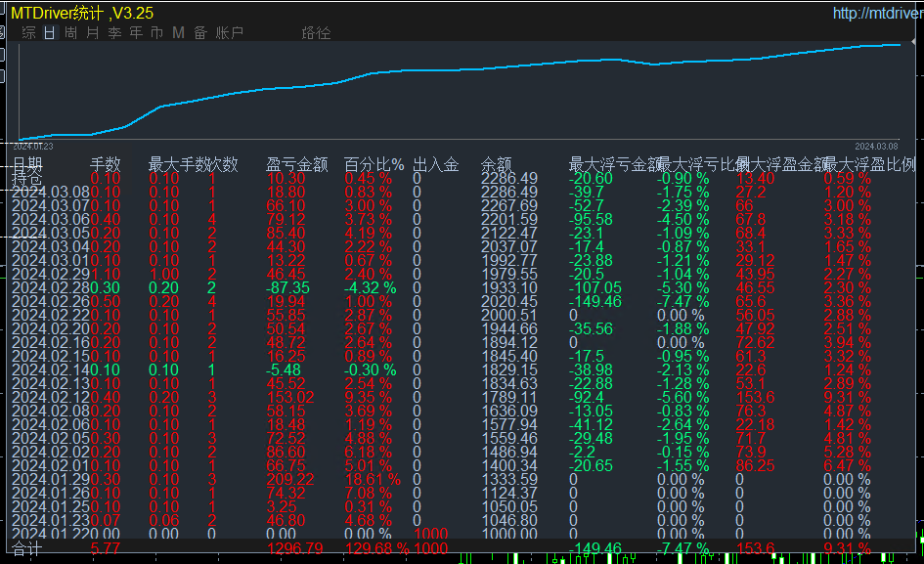Click the 手数 column header
The height and width of the screenshot is (564, 924).
105,164
